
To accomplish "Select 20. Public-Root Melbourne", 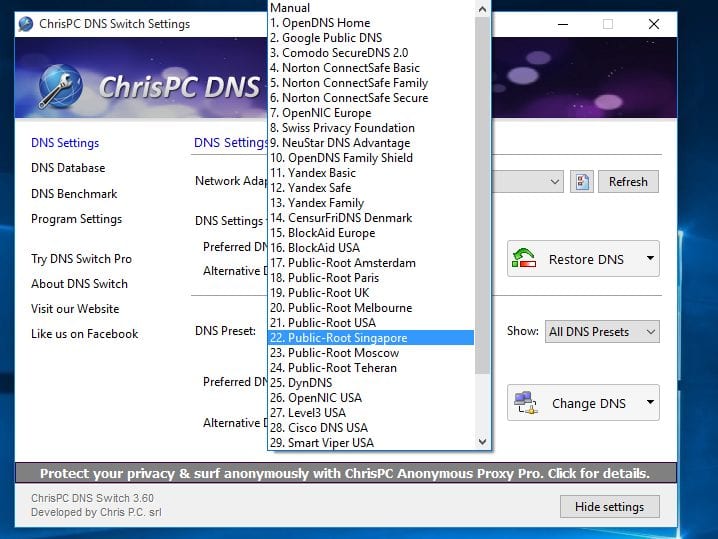I will click(370, 308).
